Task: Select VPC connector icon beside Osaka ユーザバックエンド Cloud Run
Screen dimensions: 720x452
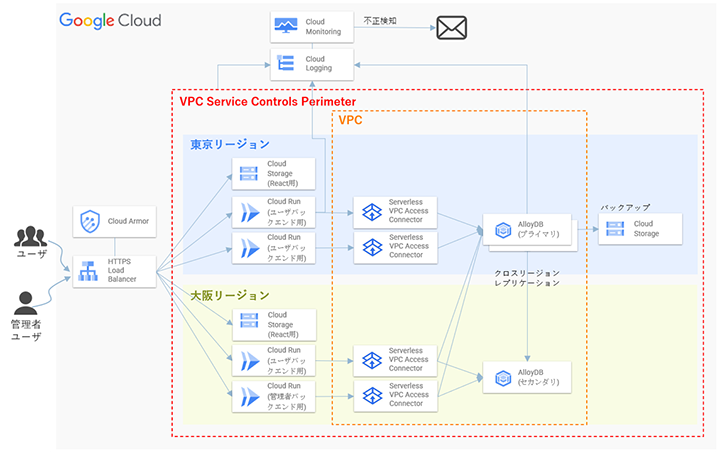Action: 372,361
